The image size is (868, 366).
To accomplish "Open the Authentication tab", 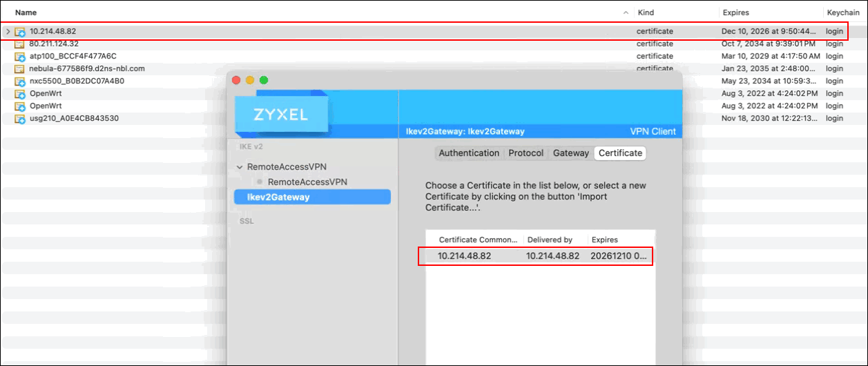I will (x=469, y=153).
